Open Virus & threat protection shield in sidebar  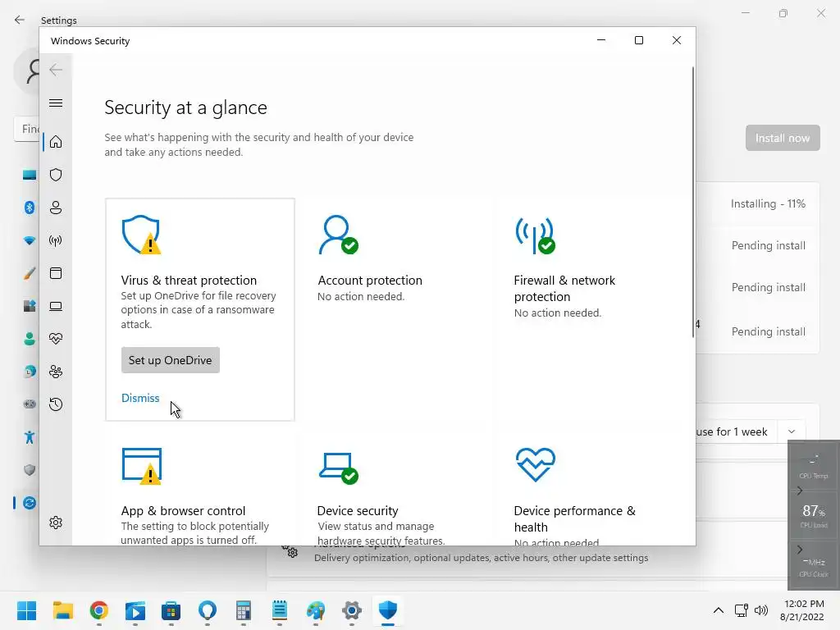click(x=56, y=175)
